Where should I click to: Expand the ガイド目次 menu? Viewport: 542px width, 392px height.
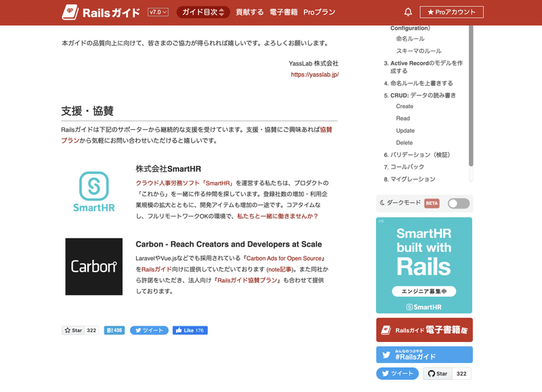pyautogui.click(x=203, y=12)
